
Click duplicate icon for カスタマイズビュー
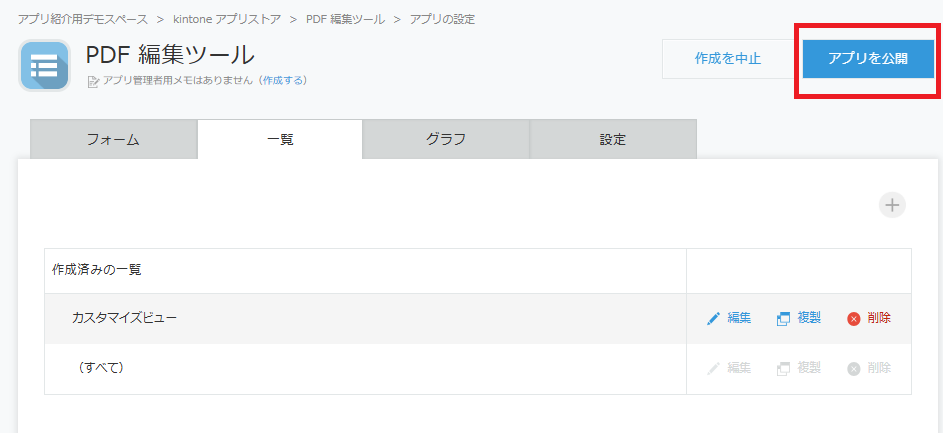pyautogui.click(x=783, y=319)
